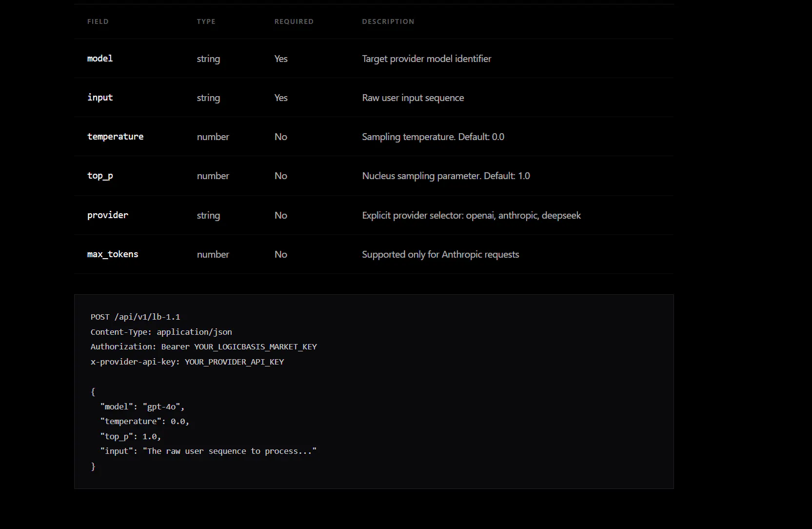Click the Authorization Bearer header line
The image size is (812, 529).
point(204,346)
